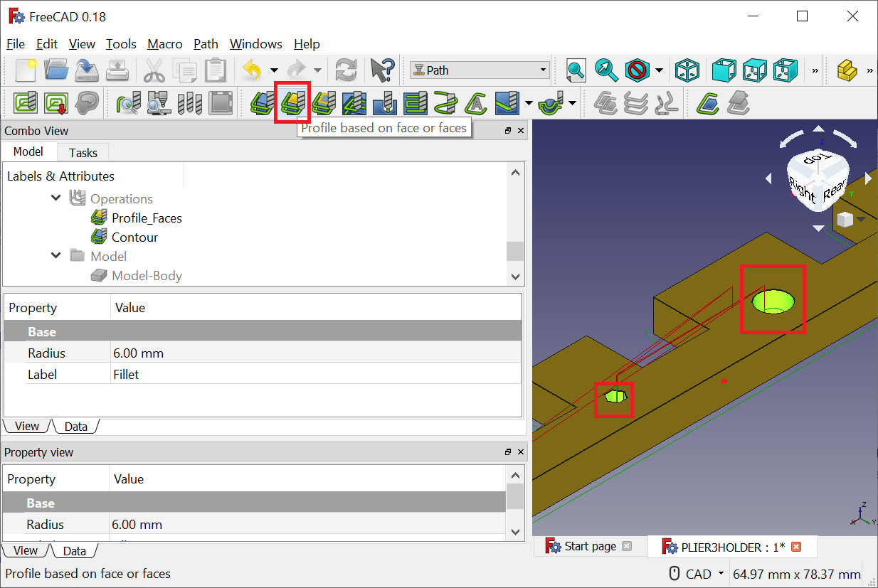Cut selection with scissors icon
Screen dimensions: 878x588
point(154,70)
